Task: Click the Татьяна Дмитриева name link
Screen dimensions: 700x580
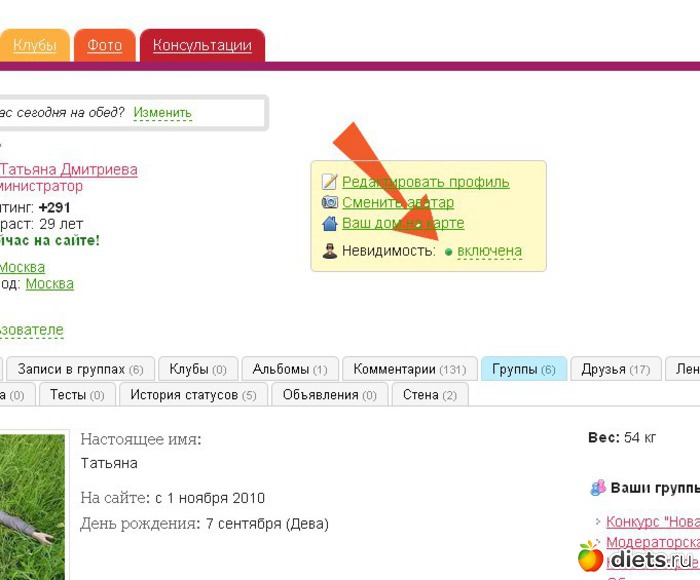Action: [68, 169]
